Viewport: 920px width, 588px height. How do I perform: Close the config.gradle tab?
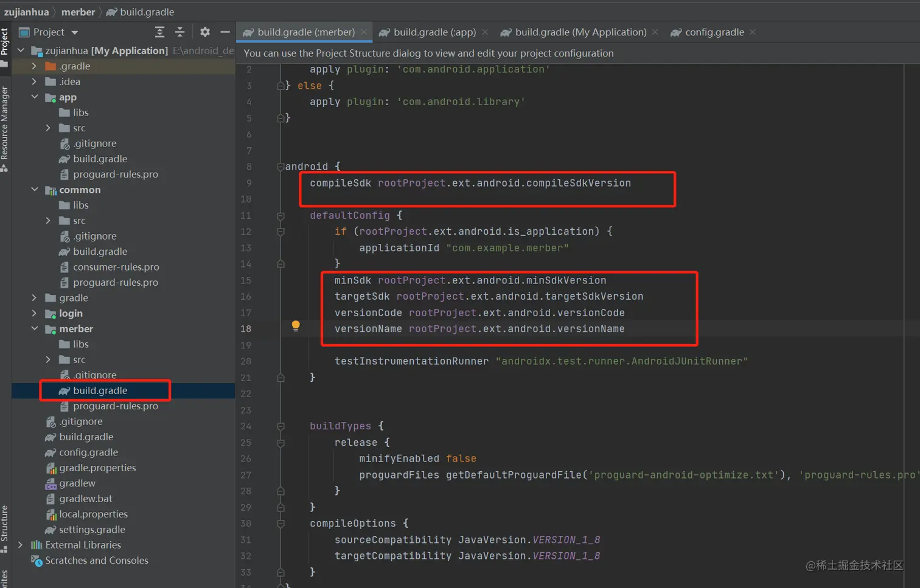(753, 32)
